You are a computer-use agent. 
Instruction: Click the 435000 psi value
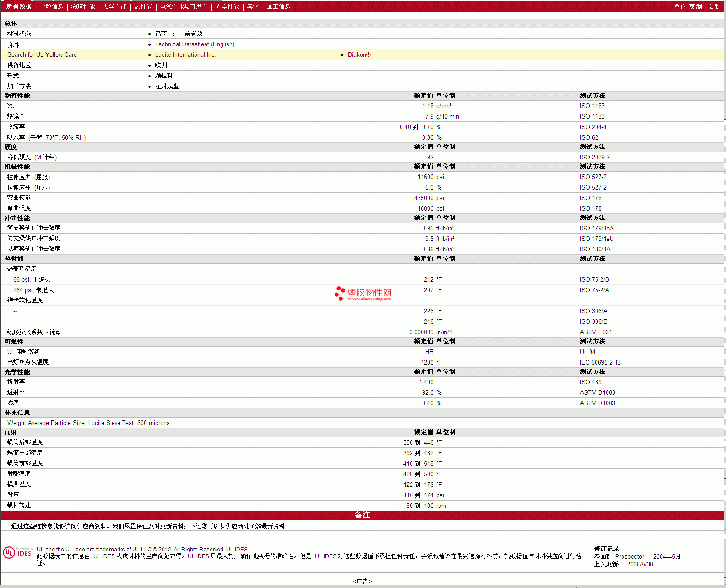(x=429, y=198)
